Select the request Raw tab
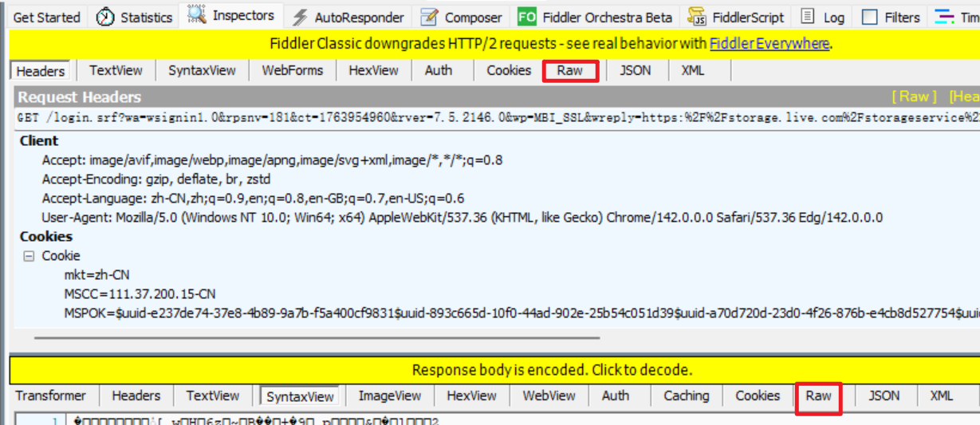Viewport: 980px width, 425px height. click(x=570, y=70)
